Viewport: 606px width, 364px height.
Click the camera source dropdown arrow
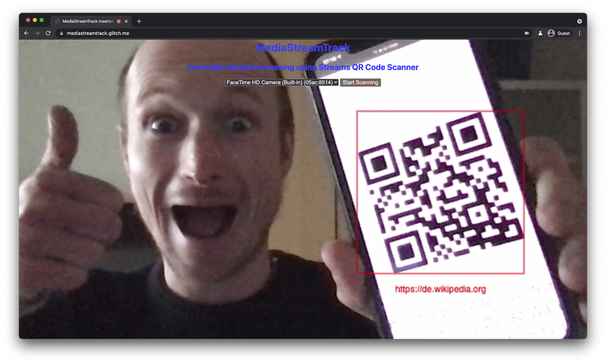[337, 82]
